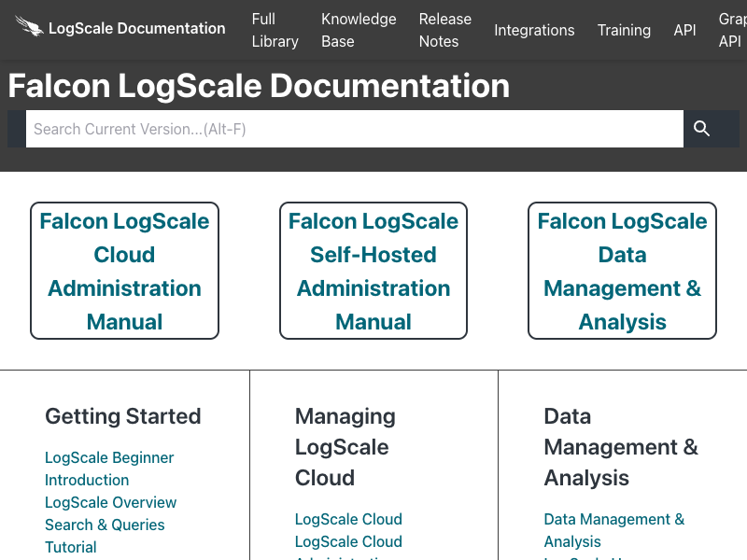
Task: Click the magnifier search icon button
Action: tap(701, 129)
